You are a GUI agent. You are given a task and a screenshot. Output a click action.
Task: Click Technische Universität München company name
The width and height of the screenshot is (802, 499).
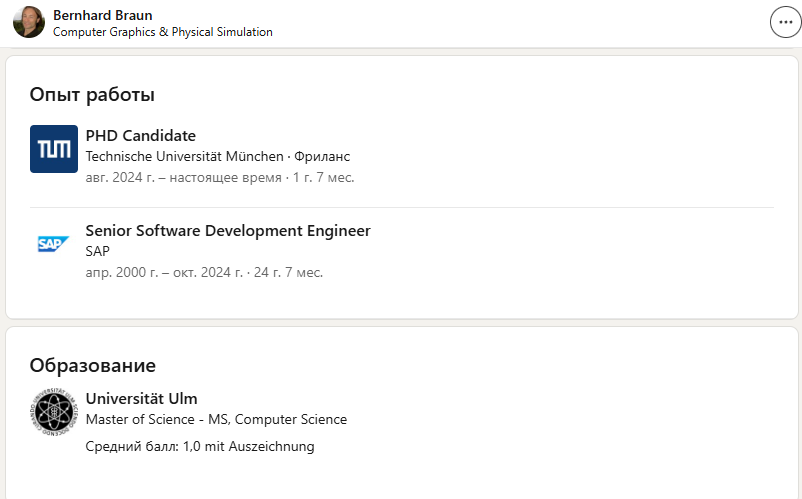184,157
